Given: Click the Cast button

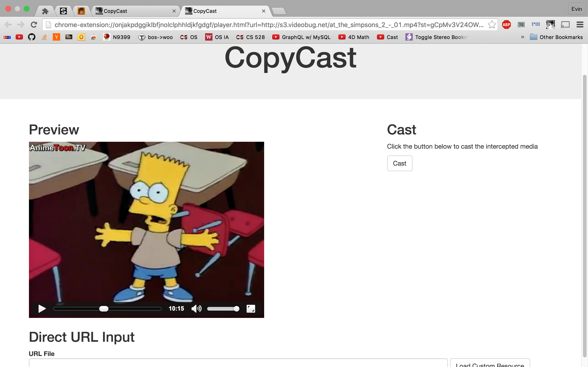Looking at the screenshot, I should click(399, 163).
